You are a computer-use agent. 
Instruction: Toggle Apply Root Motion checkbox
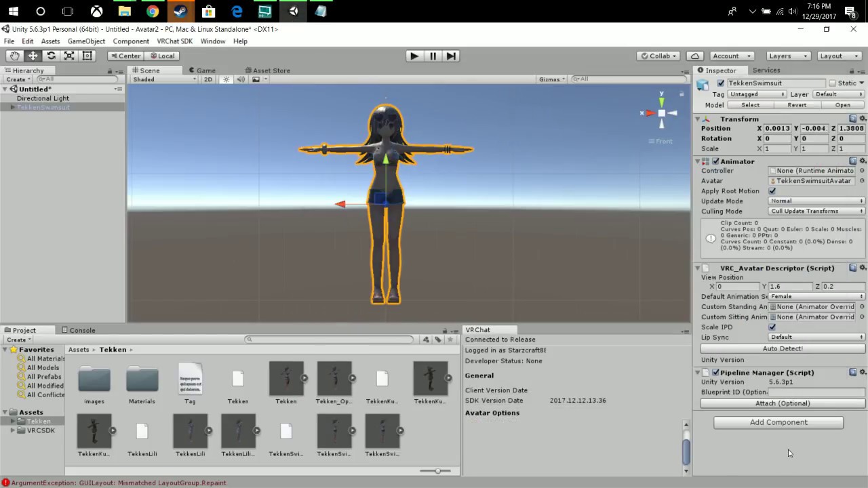(x=772, y=191)
